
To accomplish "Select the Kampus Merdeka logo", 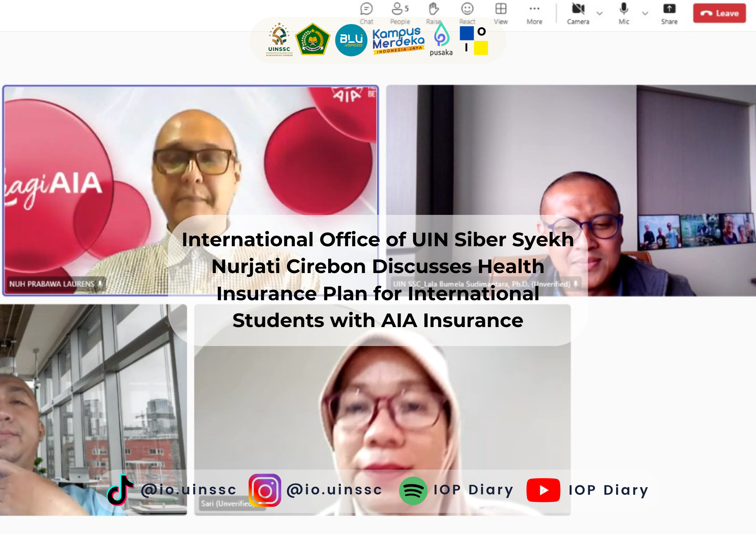I will click(x=398, y=40).
